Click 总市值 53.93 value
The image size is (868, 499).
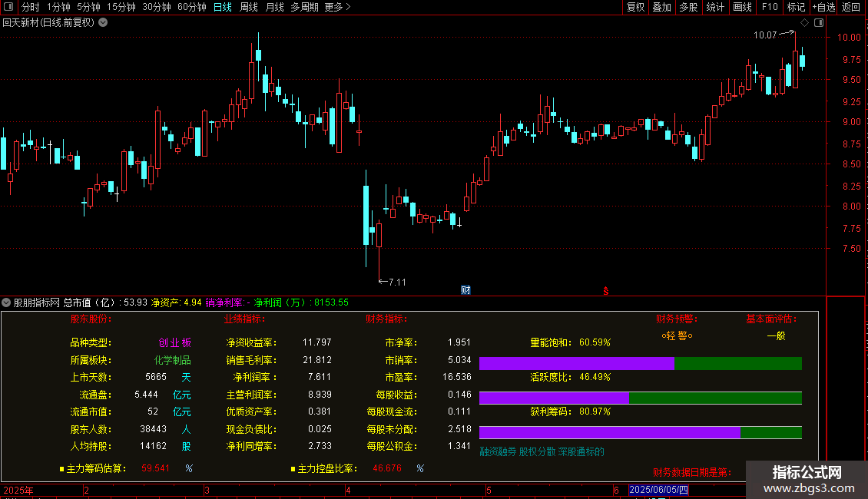(136, 302)
